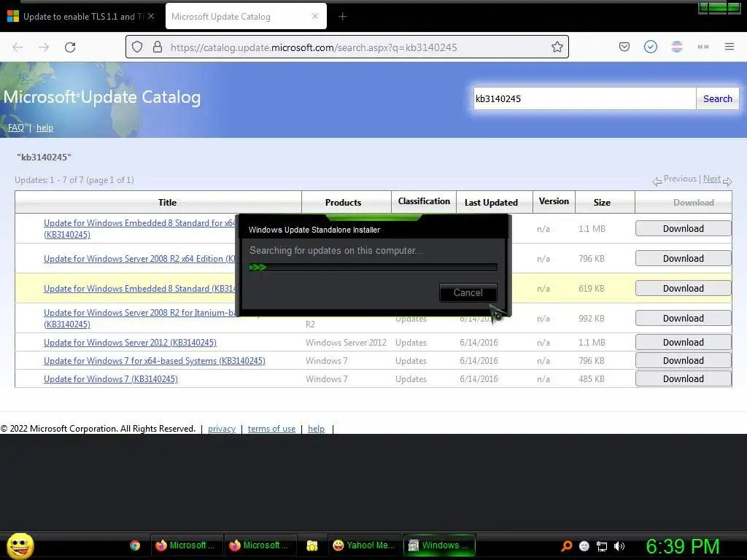Open Update for Windows Server 2012 (KB3140245) link
747x560 pixels.
[130, 343]
